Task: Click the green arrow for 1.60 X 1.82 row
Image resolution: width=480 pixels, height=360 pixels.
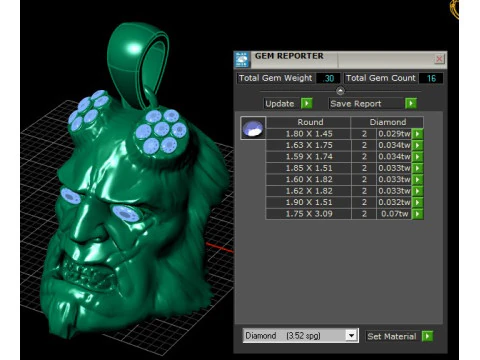Action: [418, 179]
